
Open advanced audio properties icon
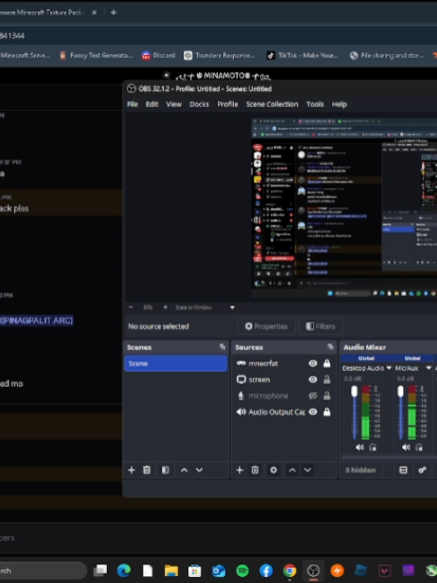tap(422, 470)
